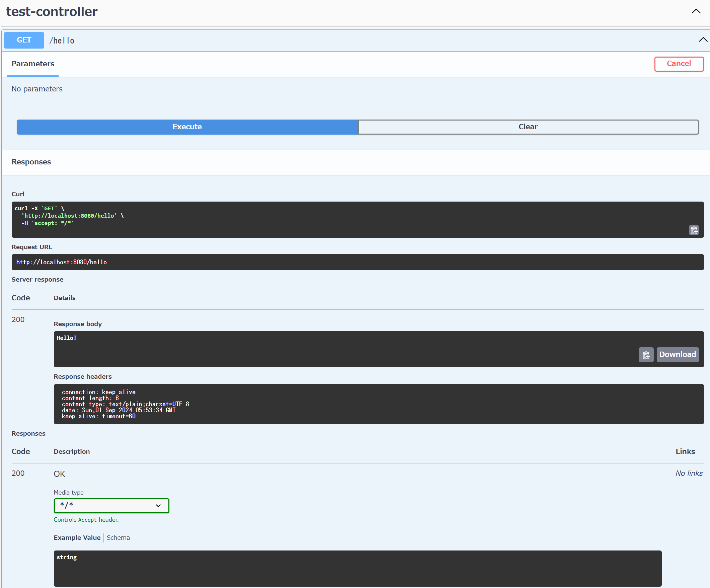Click the /hello path label
Image resolution: width=710 pixels, height=588 pixels.
point(62,40)
